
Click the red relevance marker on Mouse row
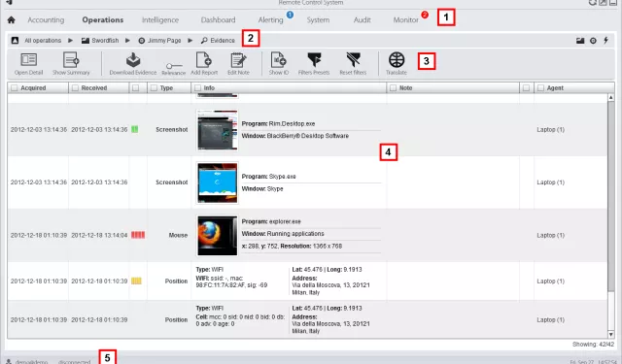coord(138,235)
